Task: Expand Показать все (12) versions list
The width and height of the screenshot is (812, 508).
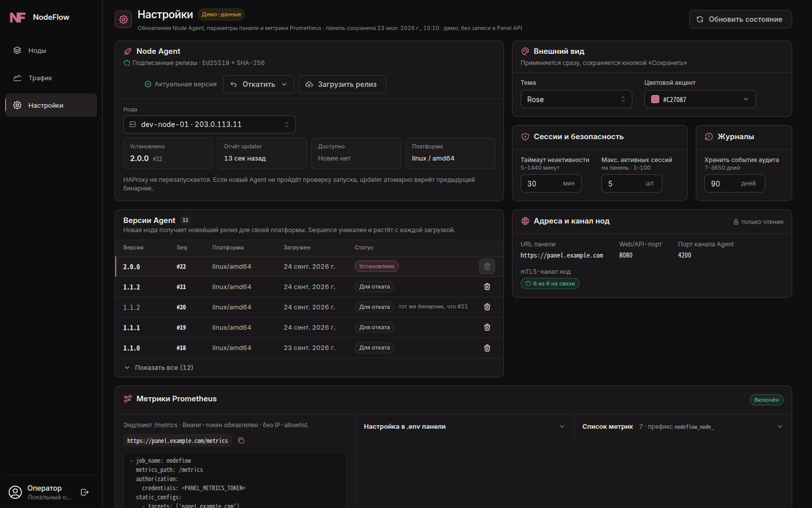Action: coord(159,367)
